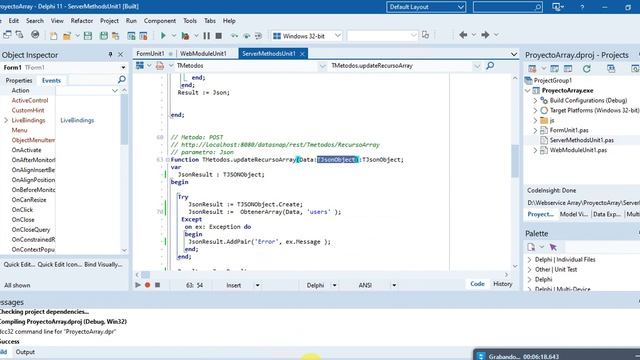Viewport: 640px width, 360px height.
Task: Expand the Build Configurations (Debug) node
Action: pos(535,100)
